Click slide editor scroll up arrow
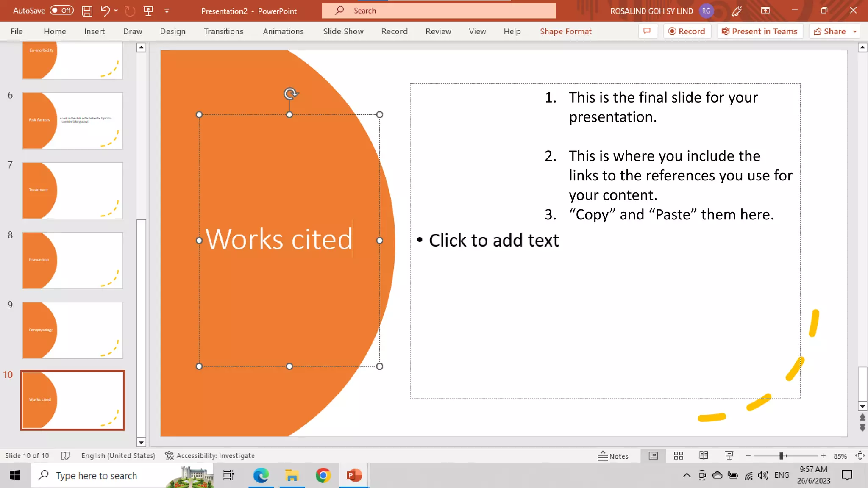Image resolution: width=868 pixels, height=488 pixels. pos(862,47)
